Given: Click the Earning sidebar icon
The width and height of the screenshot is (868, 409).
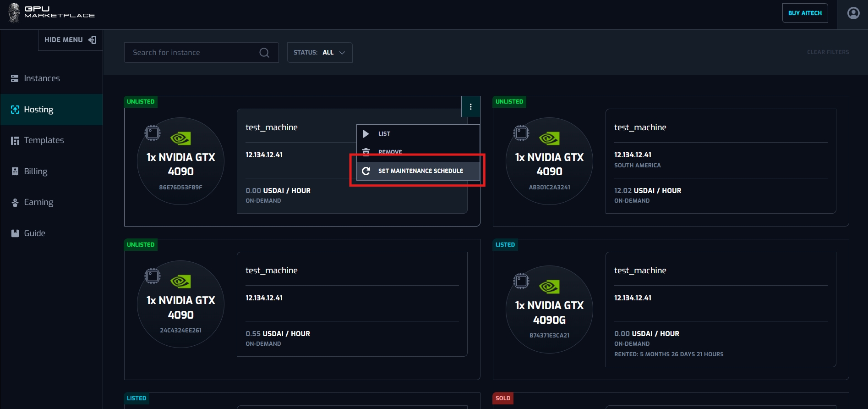Looking at the screenshot, I should 15,202.
